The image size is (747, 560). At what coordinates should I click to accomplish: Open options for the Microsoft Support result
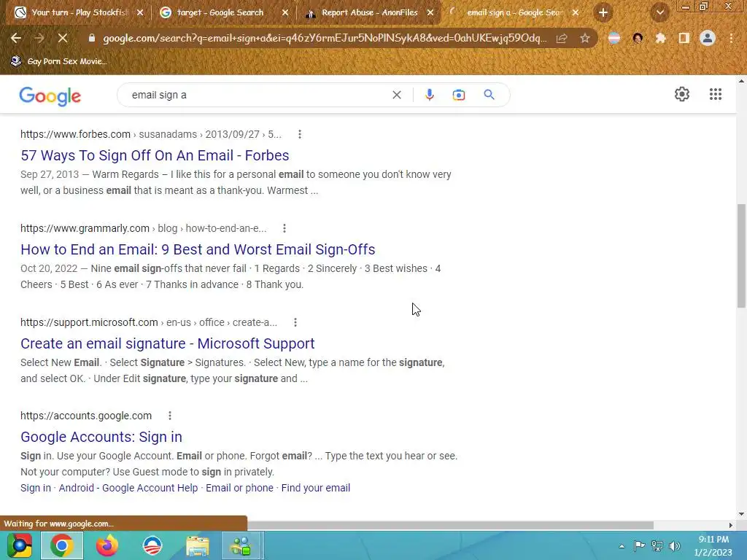295,322
